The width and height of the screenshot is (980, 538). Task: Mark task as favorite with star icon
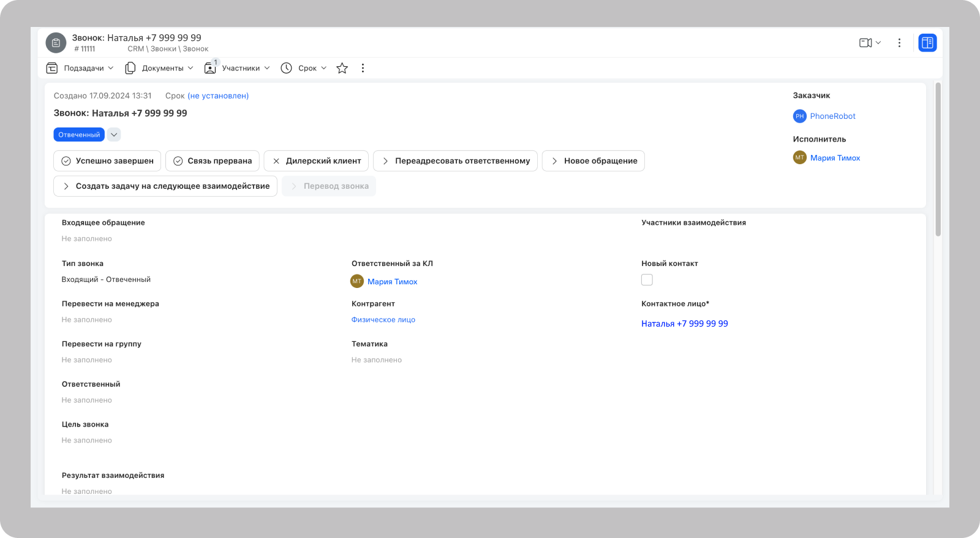(342, 68)
